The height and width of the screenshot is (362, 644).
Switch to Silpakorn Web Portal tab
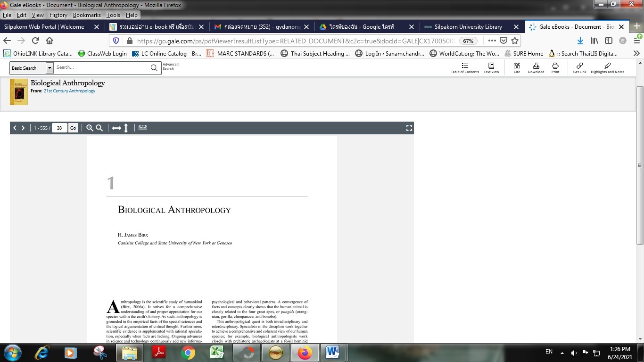52,27
